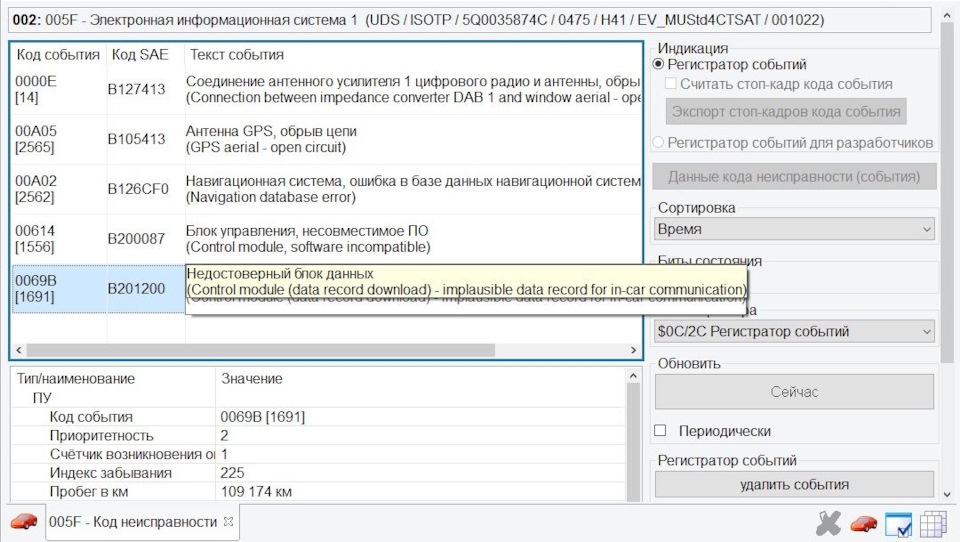This screenshot has width=960, height=542.
Task: Click Данные кода неисправности (события) button
Action: point(794,176)
